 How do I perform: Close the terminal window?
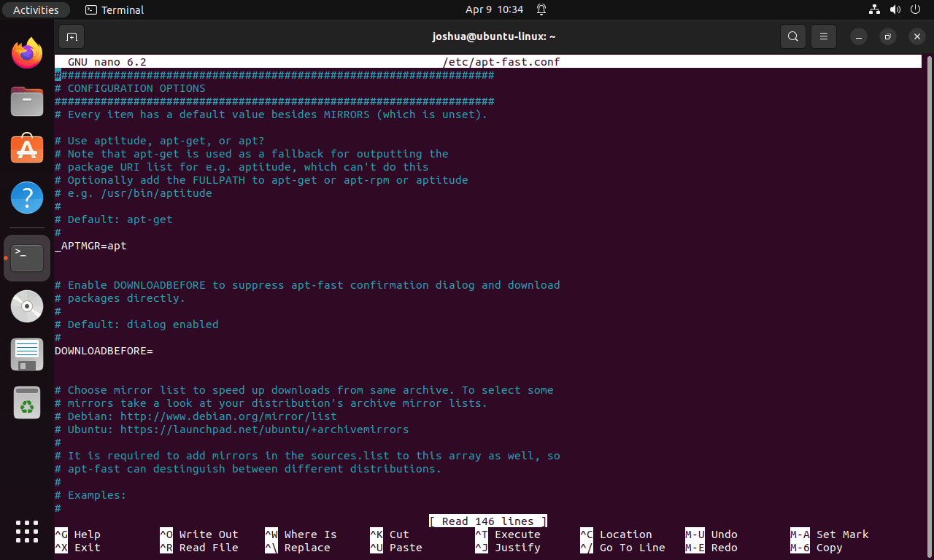(x=916, y=36)
